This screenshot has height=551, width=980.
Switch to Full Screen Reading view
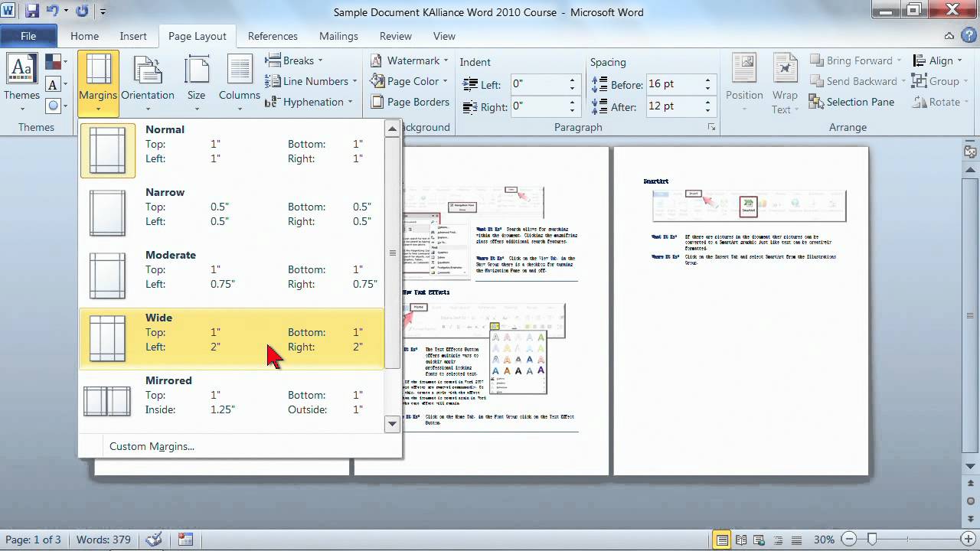740,540
